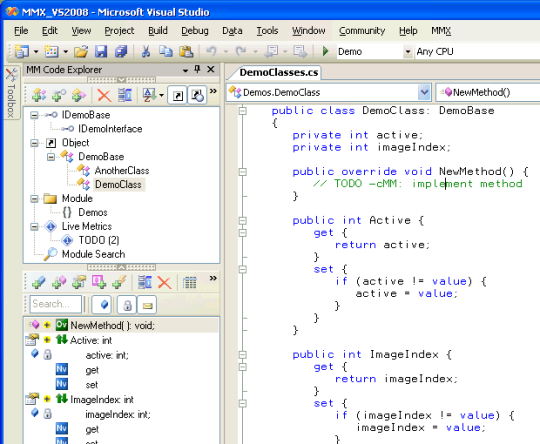Click the Undo arrow icon
The image size is (540, 444).
211,52
